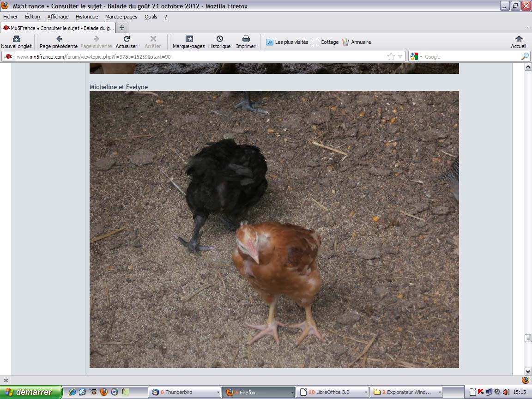Viewport: 532px width, 399px height.
Task: Click the URL address field
Action: [200, 57]
